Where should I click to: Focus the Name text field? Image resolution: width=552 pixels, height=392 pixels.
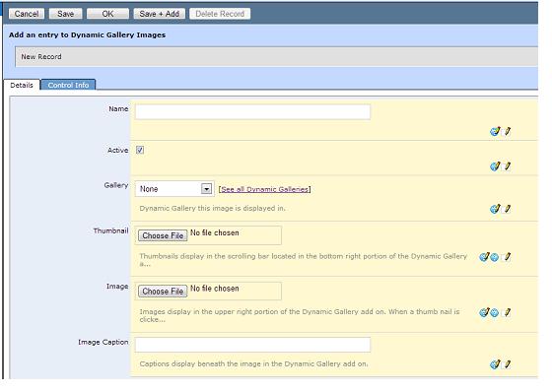tap(252, 112)
